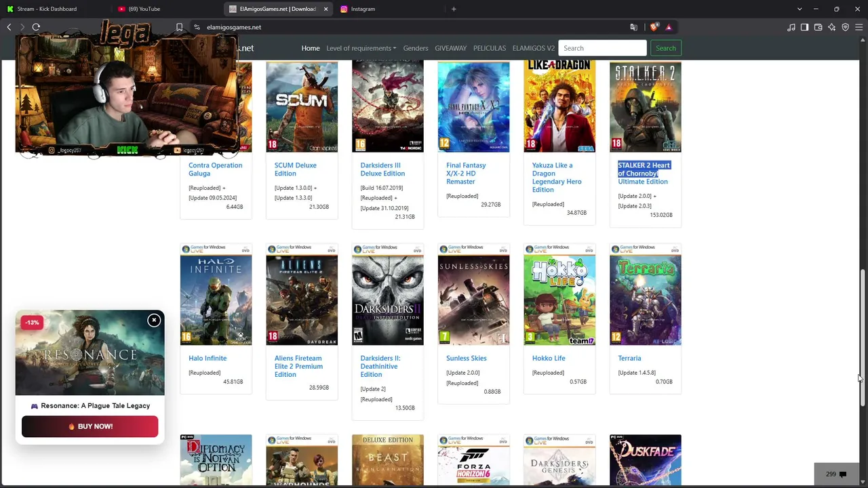
Task: Open the Sunless Skies title link
Action: (x=467, y=358)
